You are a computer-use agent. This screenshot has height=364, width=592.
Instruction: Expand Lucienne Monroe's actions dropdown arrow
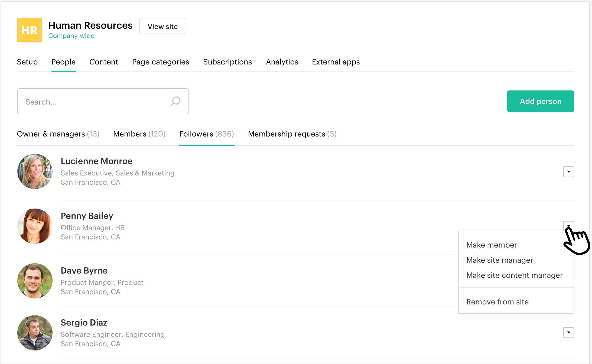(568, 172)
